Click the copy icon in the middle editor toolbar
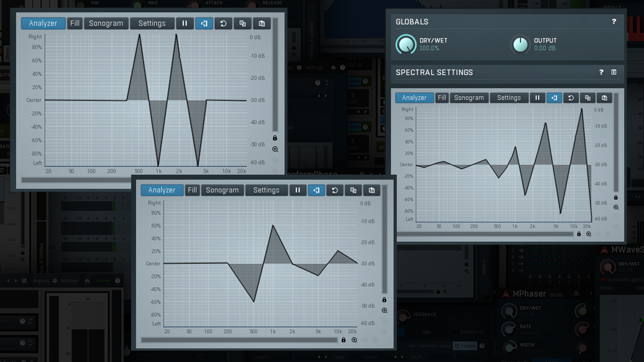This screenshot has width=644, height=362. (354, 190)
